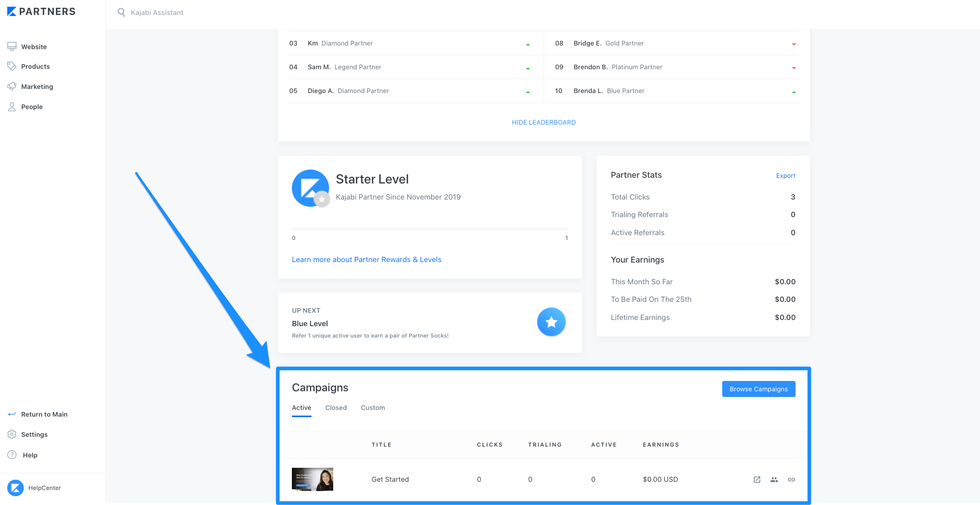Screen dimensions: 980x505
Task: Click Sam M. leaderboard name
Action: tap(319, 67)
